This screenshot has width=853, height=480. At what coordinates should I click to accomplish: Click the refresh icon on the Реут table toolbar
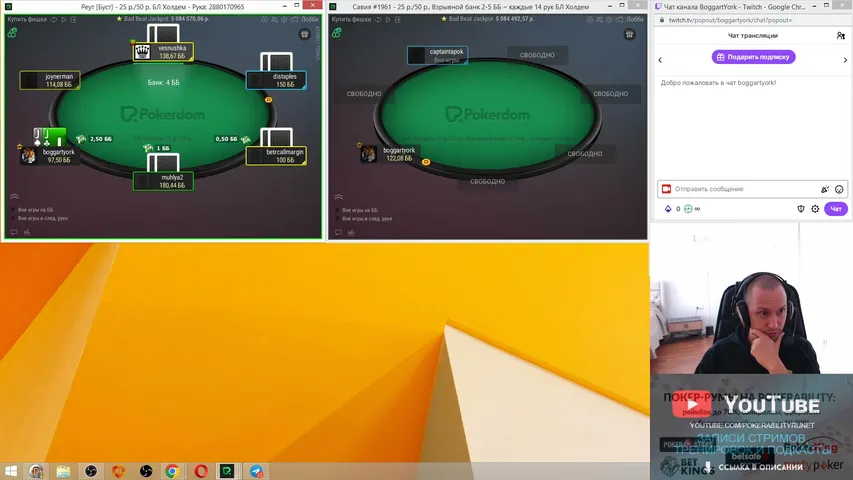54,19
